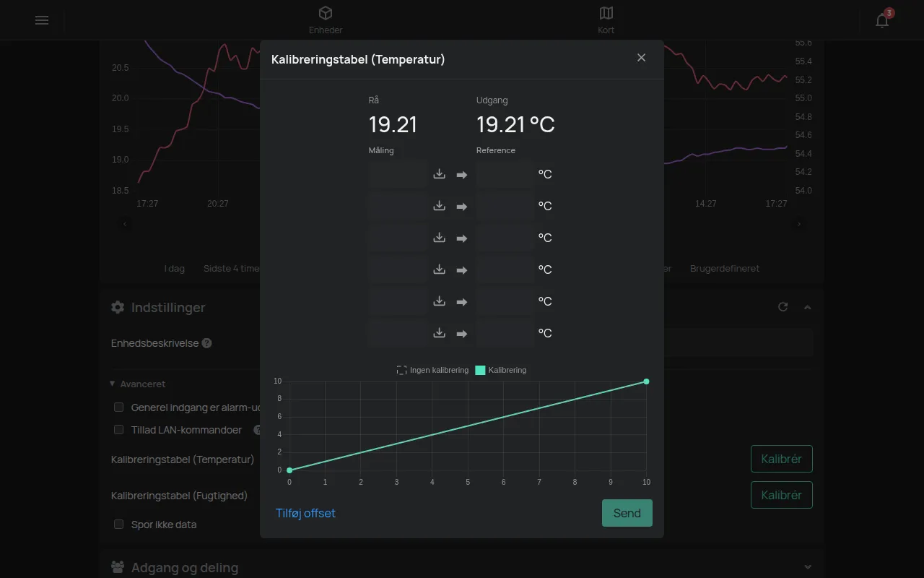Toggle the Kalibrering legend entry
The width and height of the screenshot is (924, 578).
tap(500, 370)
